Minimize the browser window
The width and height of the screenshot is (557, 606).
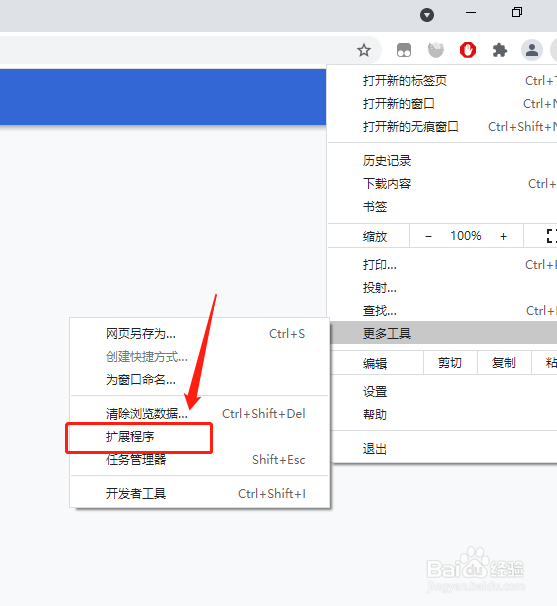[x=471, y=13]
